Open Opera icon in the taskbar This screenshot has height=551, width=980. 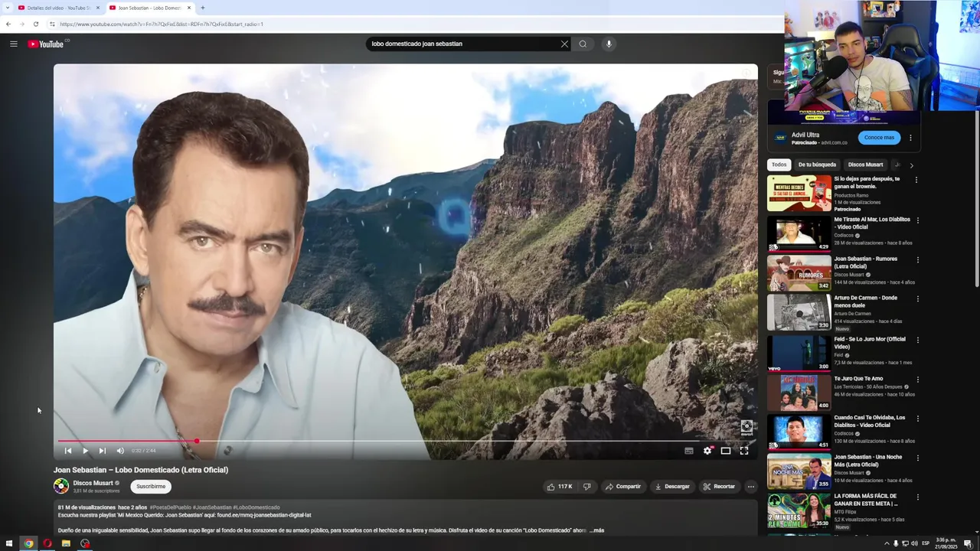[x=47, y=543]
